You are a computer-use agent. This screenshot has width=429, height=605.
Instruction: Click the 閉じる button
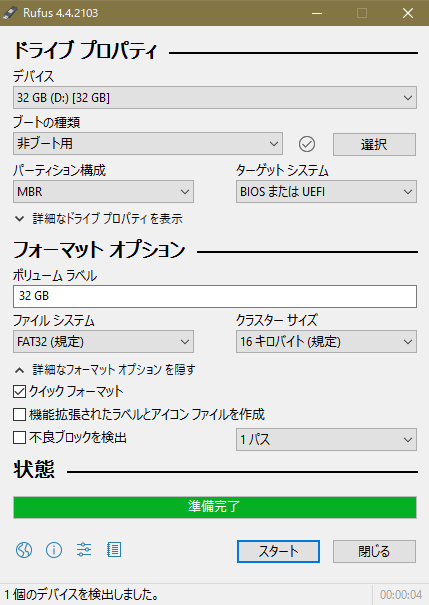374,551
